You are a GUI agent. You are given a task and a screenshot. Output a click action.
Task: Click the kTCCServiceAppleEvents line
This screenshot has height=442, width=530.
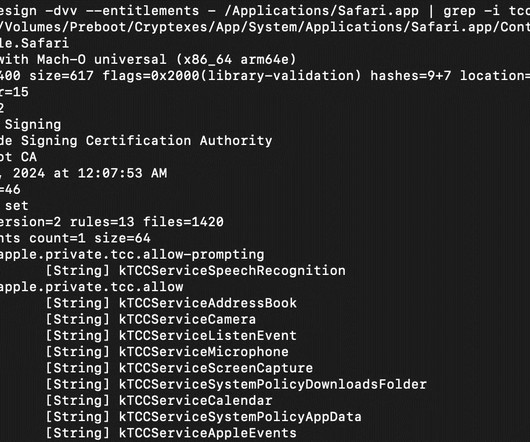(x=208, y=433)
